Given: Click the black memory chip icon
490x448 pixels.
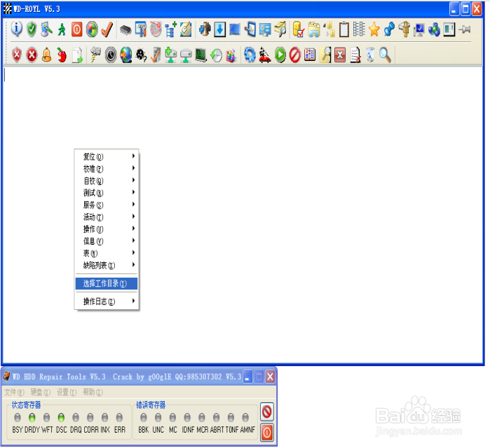Looking at the screenshot, I should (125, 30).
